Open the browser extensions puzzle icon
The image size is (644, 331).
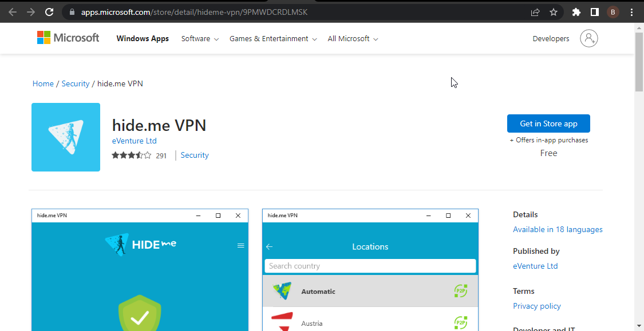[x=576, y=12]
